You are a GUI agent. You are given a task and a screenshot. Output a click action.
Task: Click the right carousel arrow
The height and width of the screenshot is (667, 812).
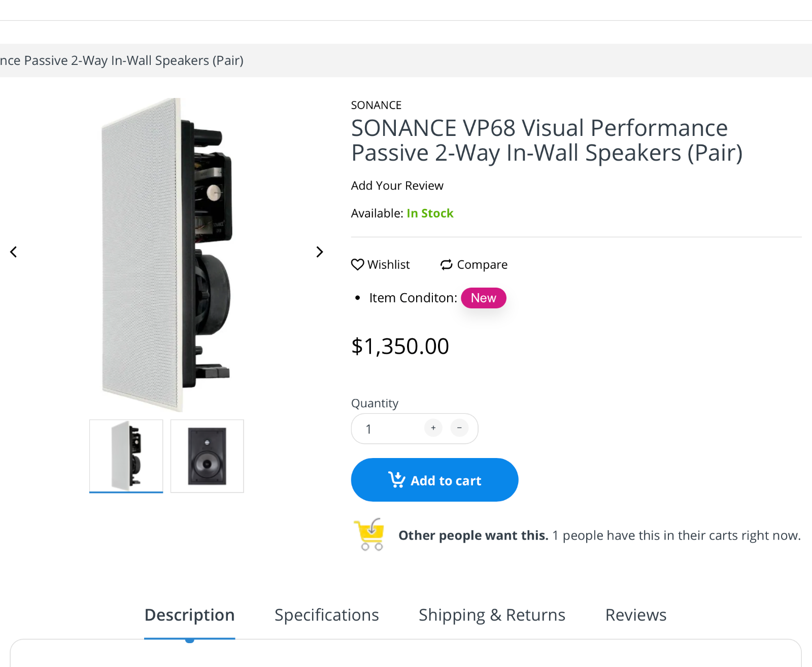[x=320, y=252]
